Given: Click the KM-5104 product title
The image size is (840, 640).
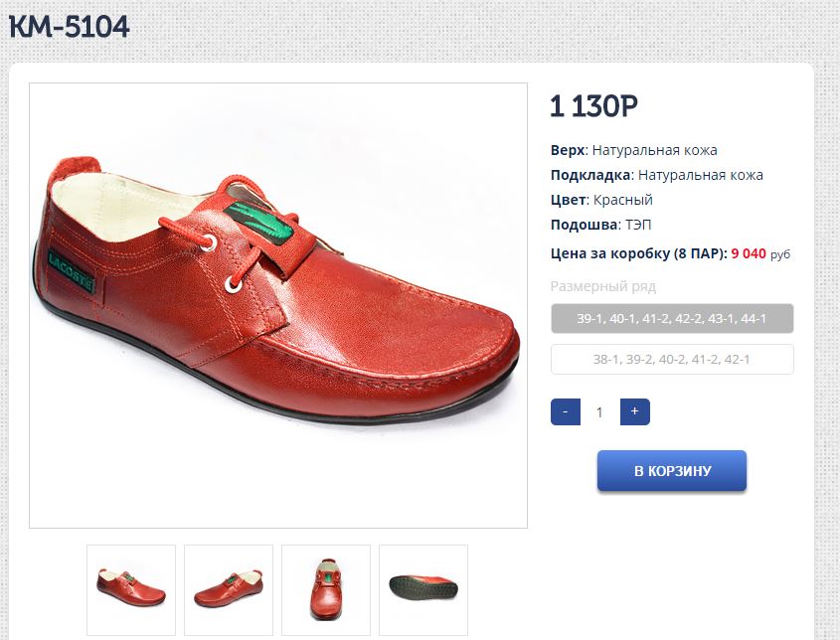Looking at the screenshot, I should tap(70, 28).
